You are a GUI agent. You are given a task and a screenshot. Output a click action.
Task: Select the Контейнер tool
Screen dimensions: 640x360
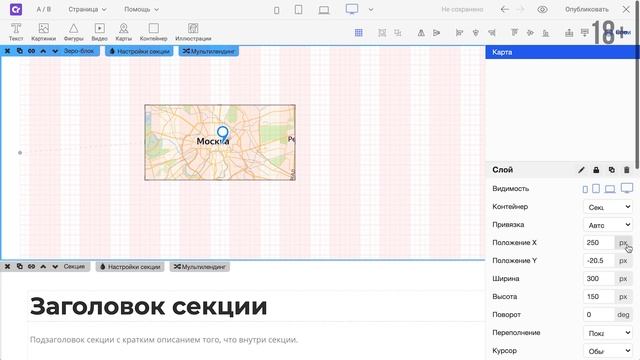(x=153, y=32)
